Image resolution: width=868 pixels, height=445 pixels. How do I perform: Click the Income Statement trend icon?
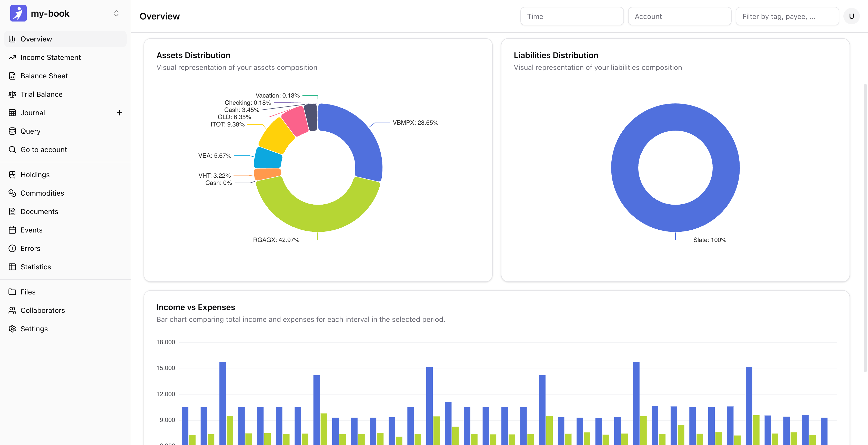[x=13, y=58]
